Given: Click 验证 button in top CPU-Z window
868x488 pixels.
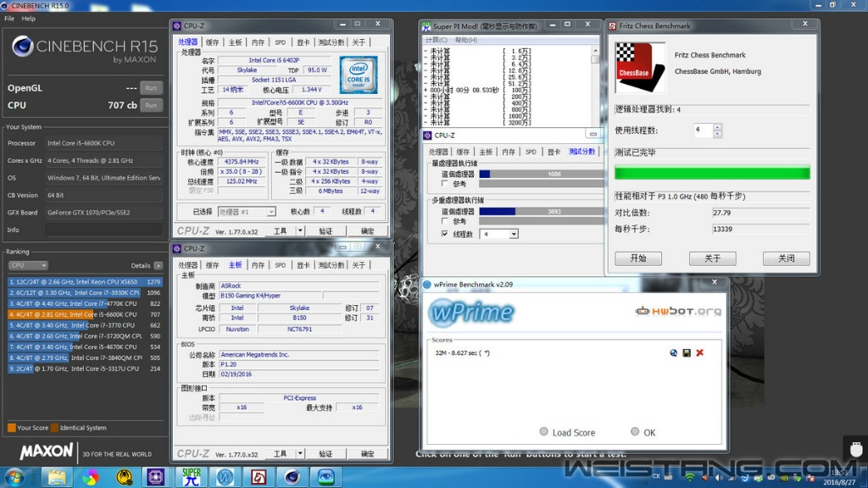Looking at the screenshot, I should pyautogui.click(x=325, y=231).
